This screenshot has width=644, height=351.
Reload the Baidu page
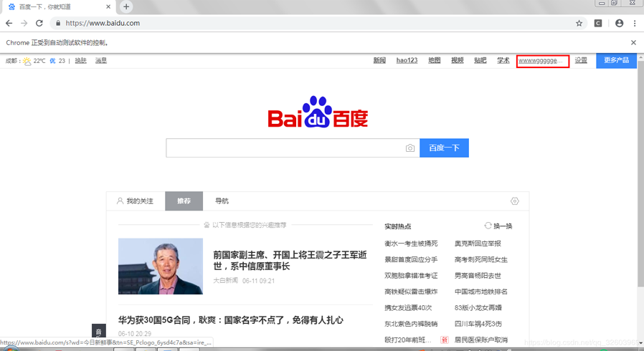coord(39,24)
